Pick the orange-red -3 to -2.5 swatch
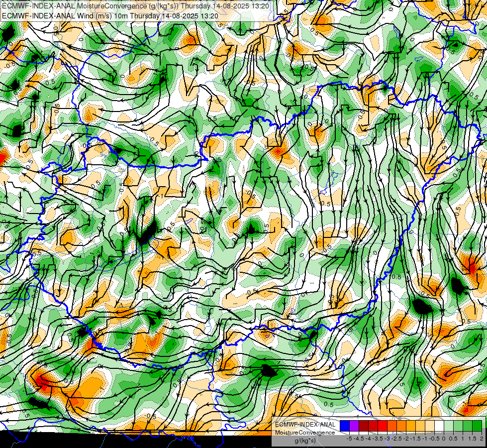Screen dimensions: 487x448 coord(392,426)
